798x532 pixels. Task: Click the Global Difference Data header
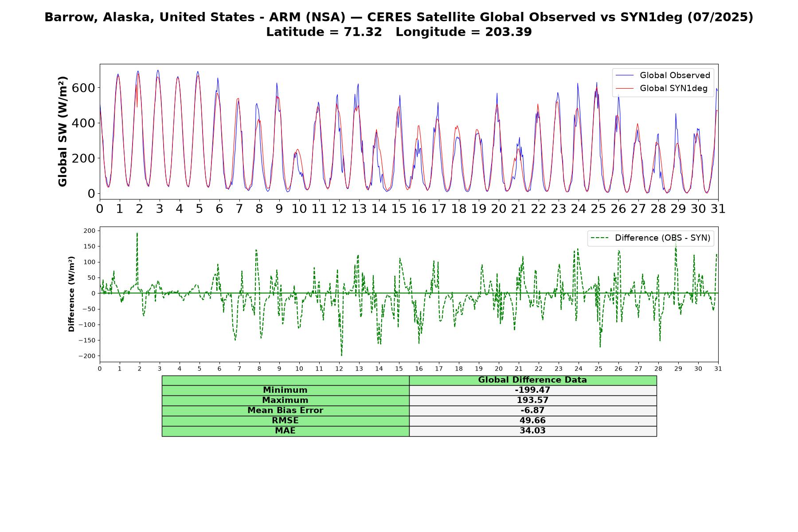(x=532, y=380)
